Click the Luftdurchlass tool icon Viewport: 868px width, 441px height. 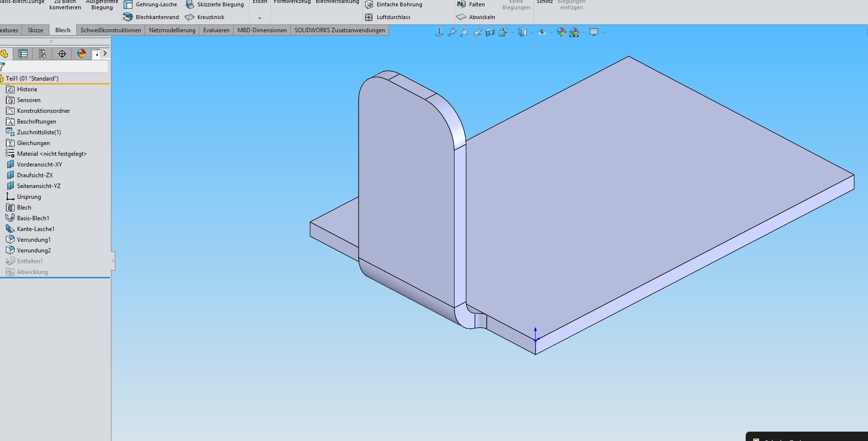369,17
